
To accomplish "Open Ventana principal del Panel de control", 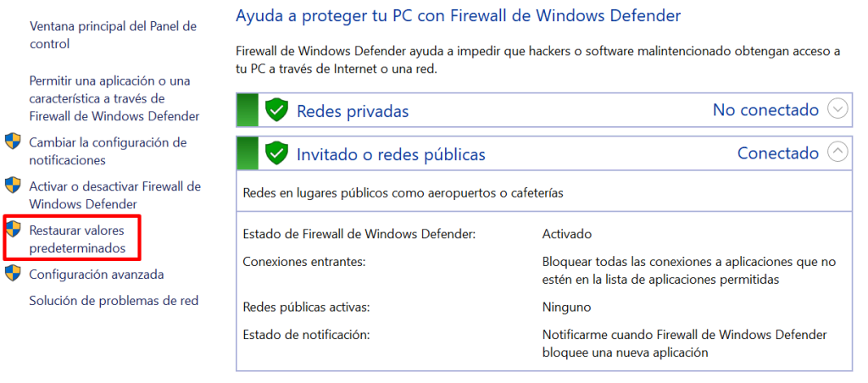I will [x=113, y=35].
